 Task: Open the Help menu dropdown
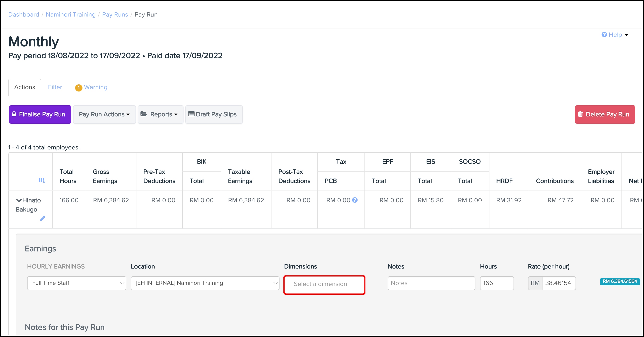pos(615,35)
